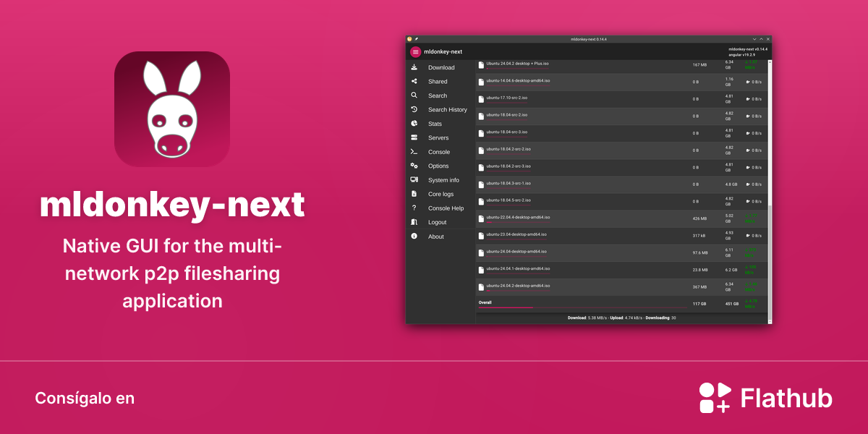
Task: Click the pin icon in the title bar
Action: 417,38
